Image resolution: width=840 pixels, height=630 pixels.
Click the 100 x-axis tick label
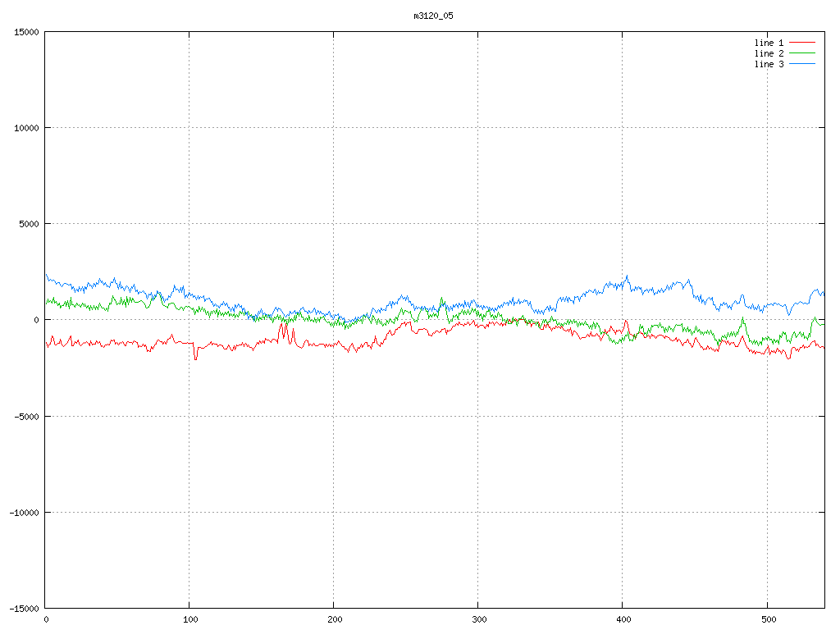click(x=189, y=619)
